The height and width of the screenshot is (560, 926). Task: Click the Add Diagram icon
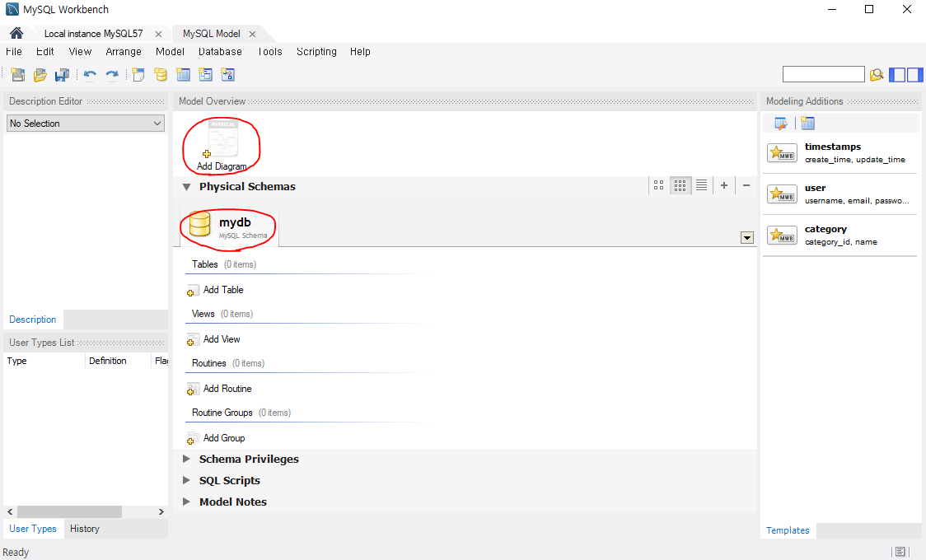click(x=222, y=146)
